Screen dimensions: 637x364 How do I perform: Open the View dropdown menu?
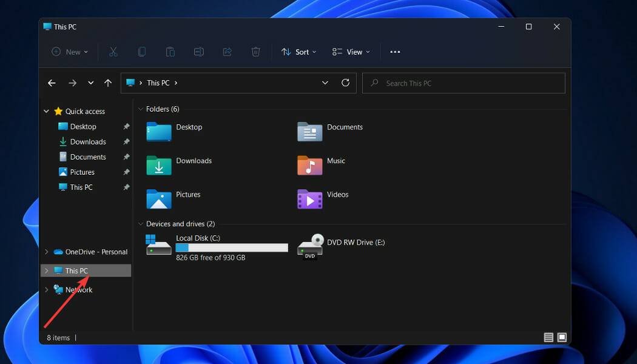[x=351, y=52]
